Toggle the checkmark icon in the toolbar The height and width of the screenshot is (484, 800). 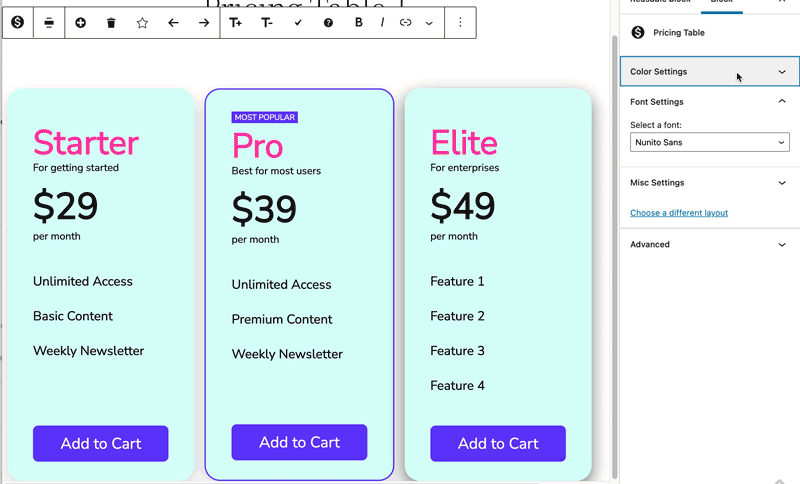point(298,22)
